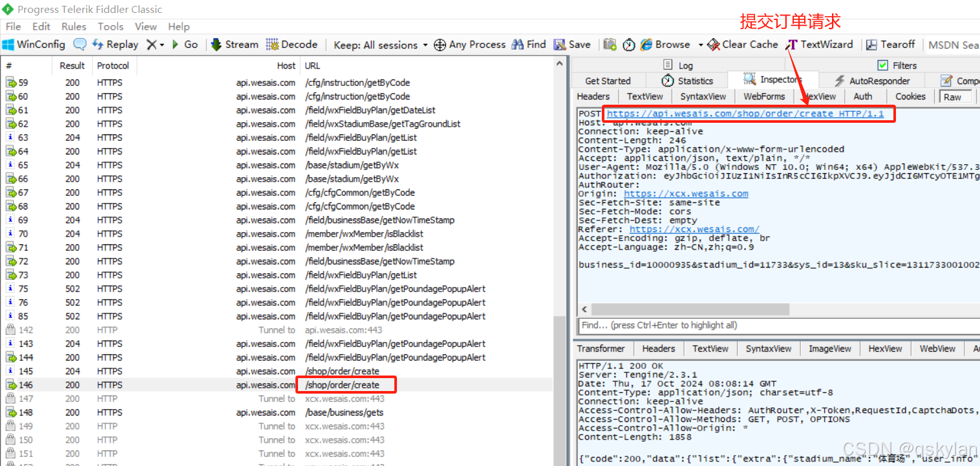Select session 147 Tunnel to xcx.wesais.com:443
This screenshot has height=466, width=980.
click(x=277, y=399)
